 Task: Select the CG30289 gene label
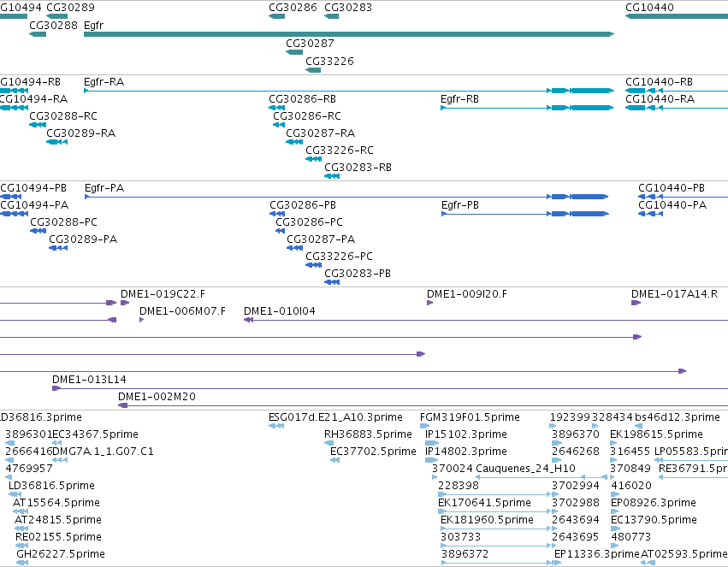[x=70, y=8]
